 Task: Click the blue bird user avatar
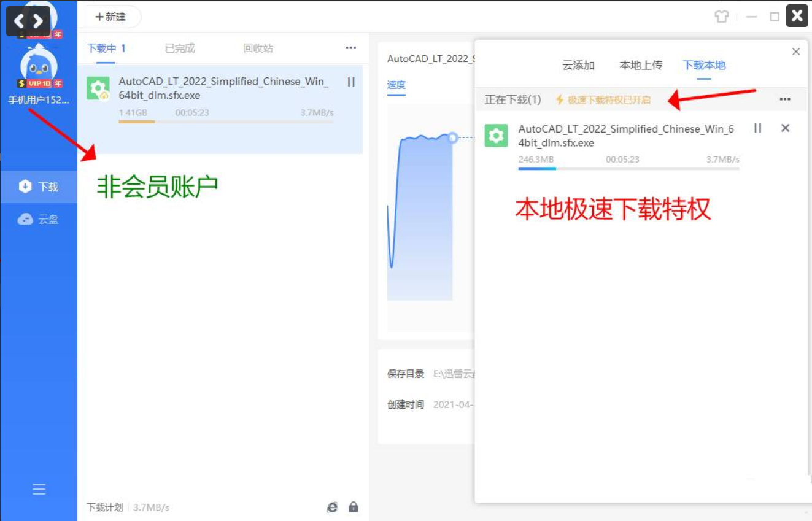[39, 63]
